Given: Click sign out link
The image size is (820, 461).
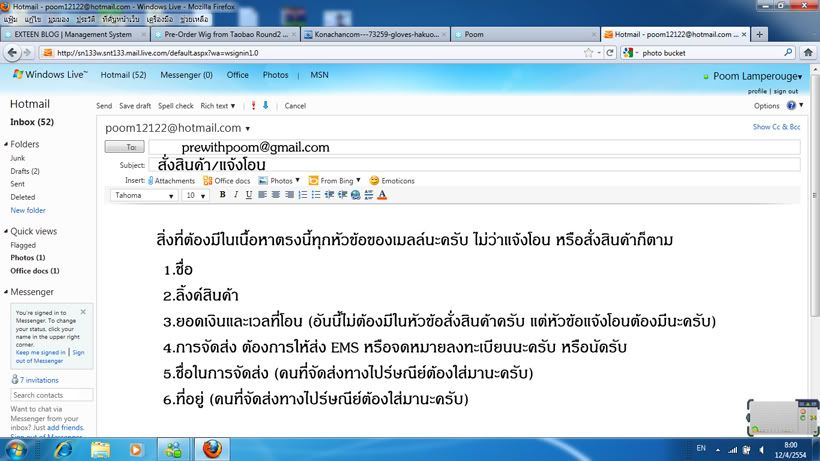Looking at the screenshot, I should (785, 91).
